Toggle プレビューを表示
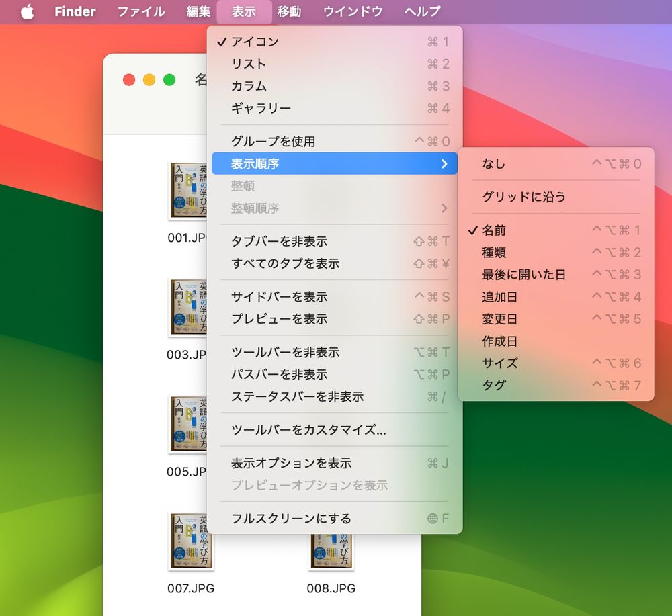This screenshot has height=616, width=672. click(335, 318)
